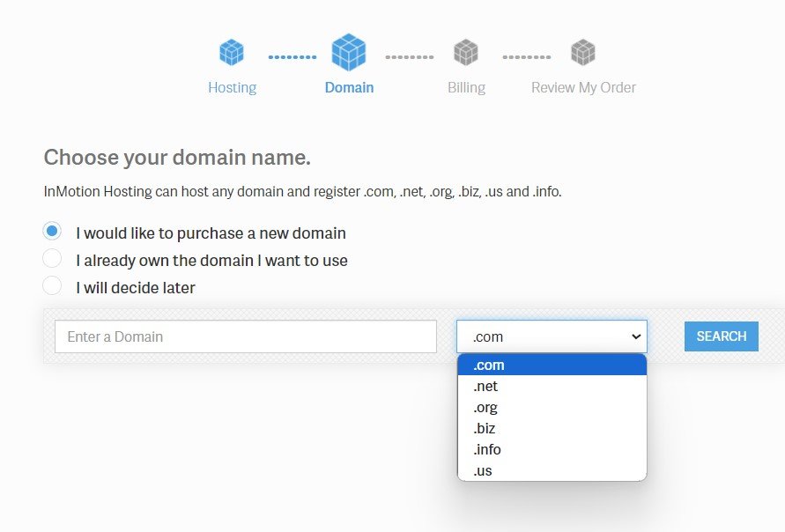Pick .us from the extension list
This screenshot has height=532, width=785.
click(552, 470)
